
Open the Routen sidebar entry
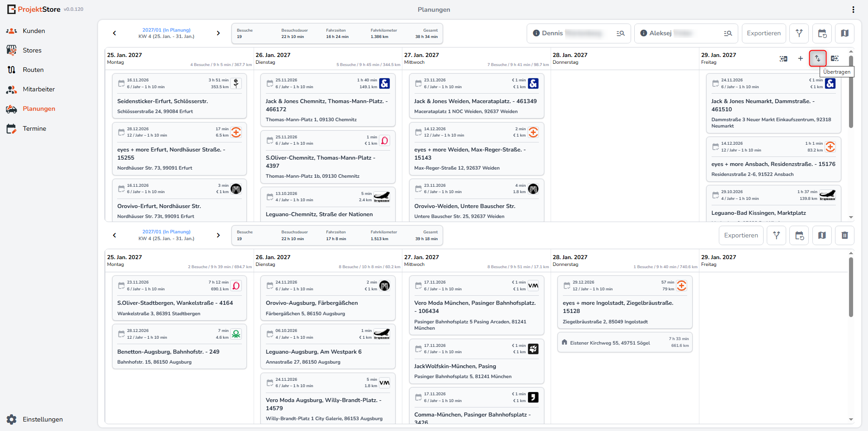33,70
